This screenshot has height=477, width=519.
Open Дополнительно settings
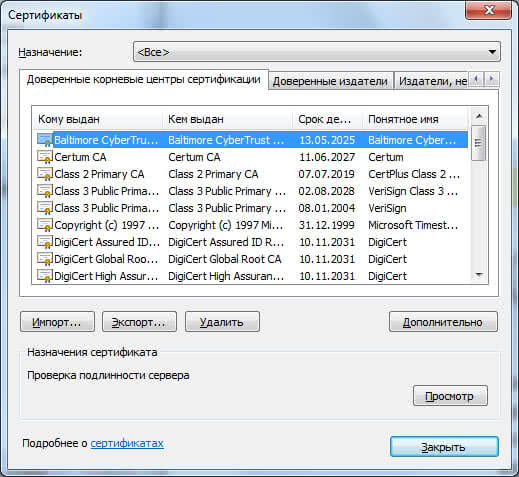click(x=443, y=322)
